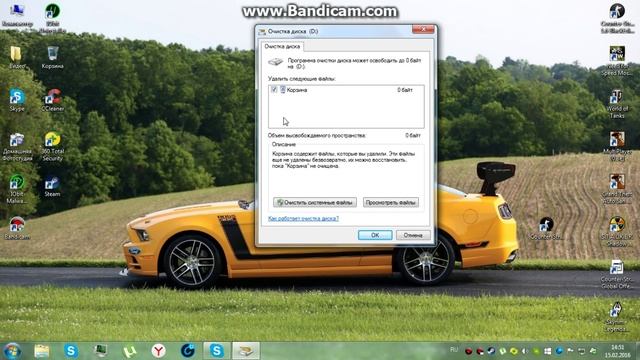The image size is (640, 360).
Task: Open the Grand Theft Auto desktop shortcut
Action: (x=617, y=189)
